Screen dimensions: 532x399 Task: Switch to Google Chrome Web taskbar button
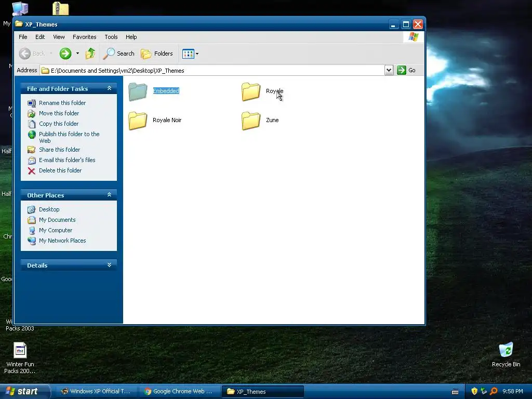point(179,392)
